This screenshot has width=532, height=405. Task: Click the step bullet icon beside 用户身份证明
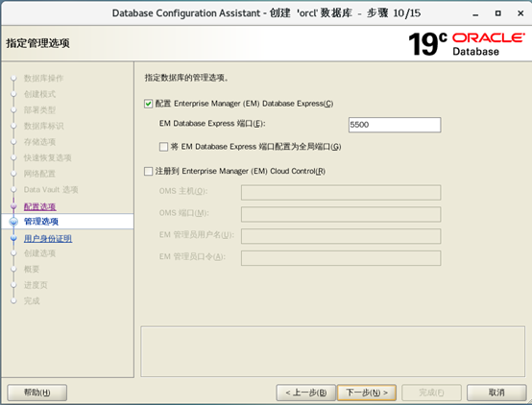tap(13, 238)
